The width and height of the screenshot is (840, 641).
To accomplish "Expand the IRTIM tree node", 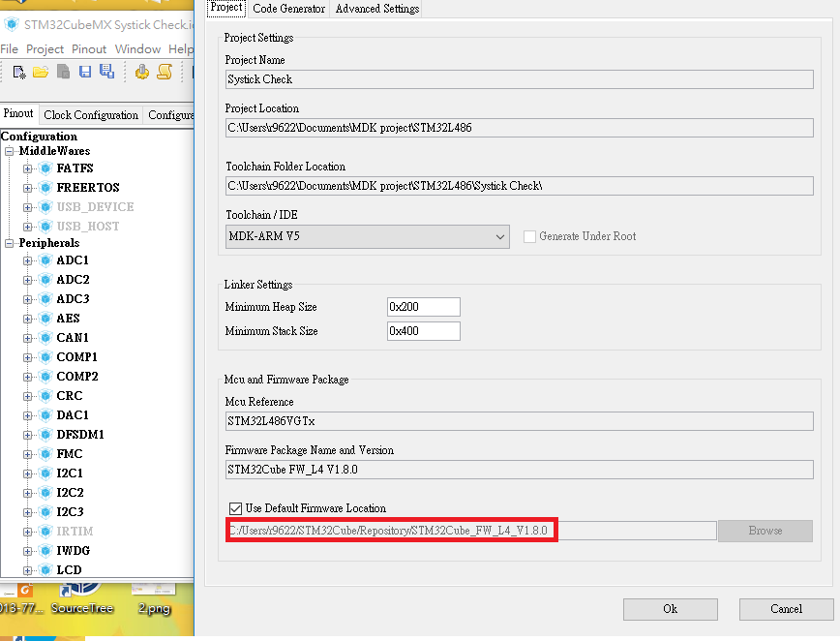I will click(27, 532).
